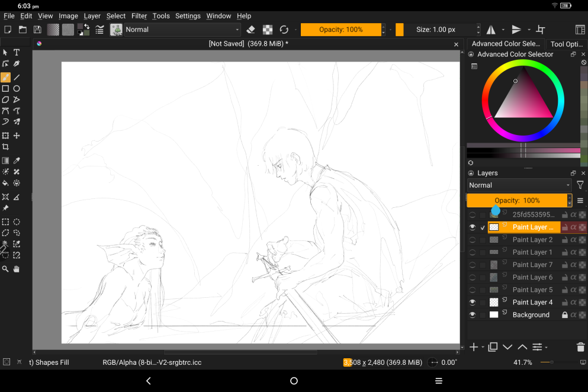Duplicate the layer using the copy icon
588x392 pixels.
pyautogui.click(x=493, y=347)
